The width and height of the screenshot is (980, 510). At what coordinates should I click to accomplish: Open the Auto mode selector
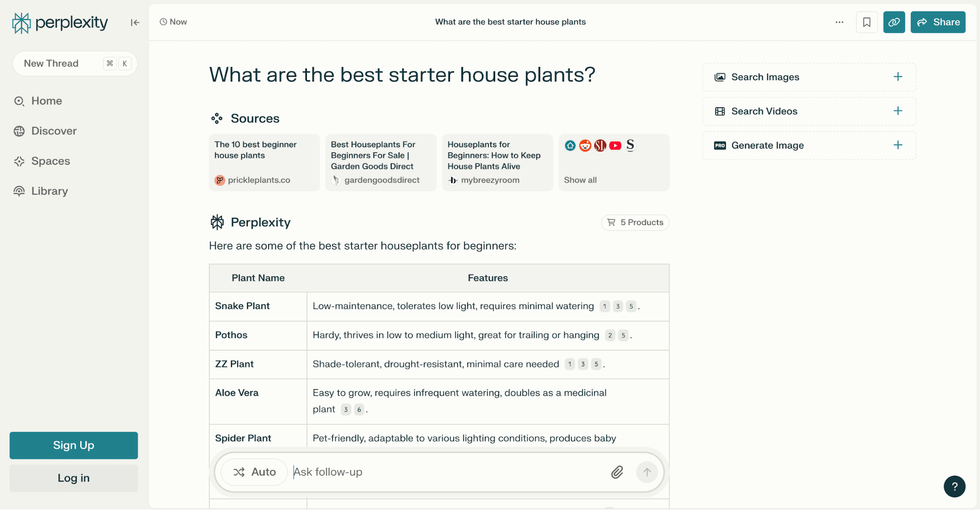click(254, 472)
